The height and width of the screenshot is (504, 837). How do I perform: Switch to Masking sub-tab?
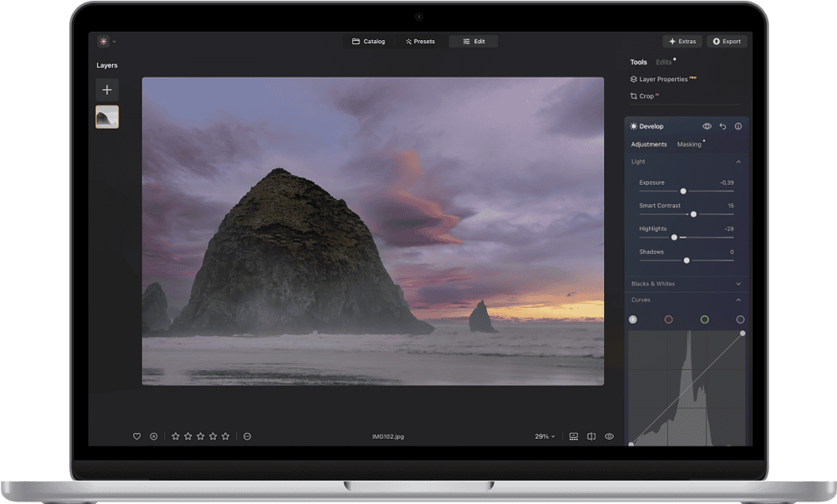point(689,144)
